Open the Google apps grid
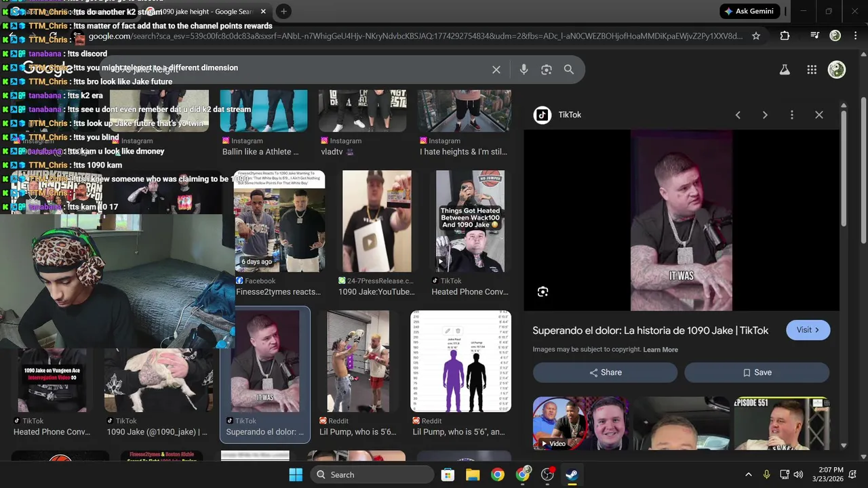 pyautogui.click(x=812, y=70)
